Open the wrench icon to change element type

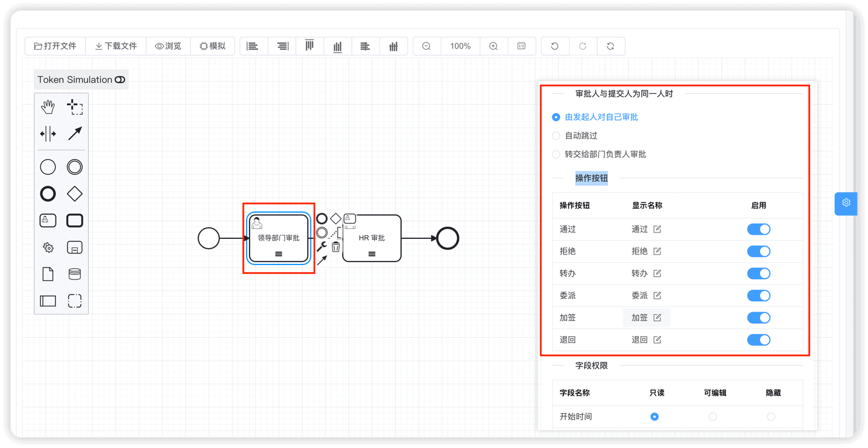(322, 247)
